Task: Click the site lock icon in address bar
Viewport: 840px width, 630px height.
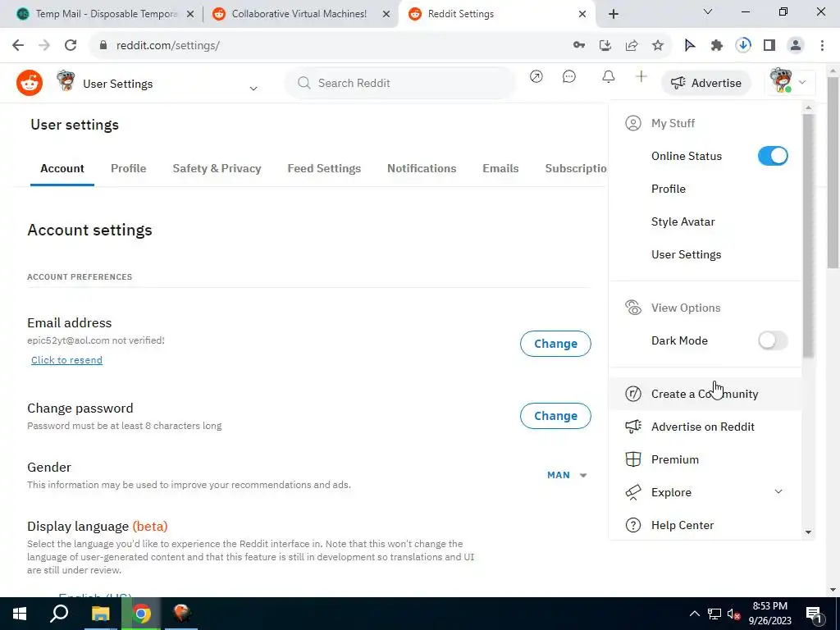Action: pyautogui.click(x=103, y=45)
